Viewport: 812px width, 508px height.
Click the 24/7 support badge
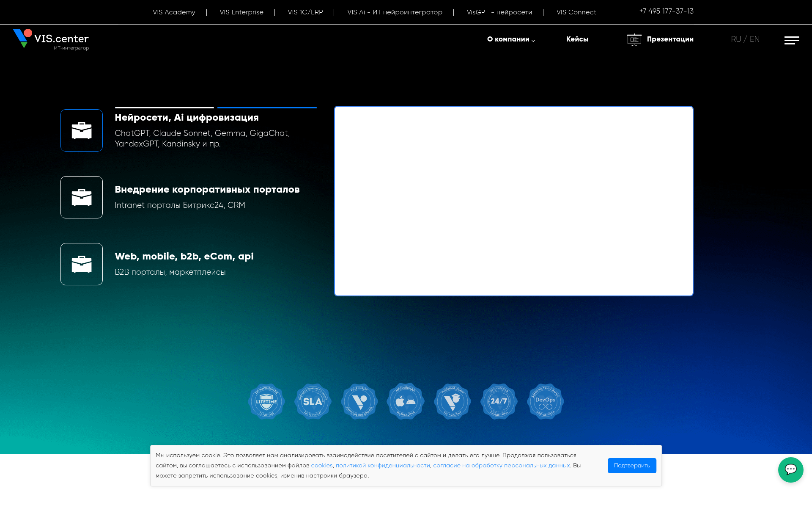[499, 401]
